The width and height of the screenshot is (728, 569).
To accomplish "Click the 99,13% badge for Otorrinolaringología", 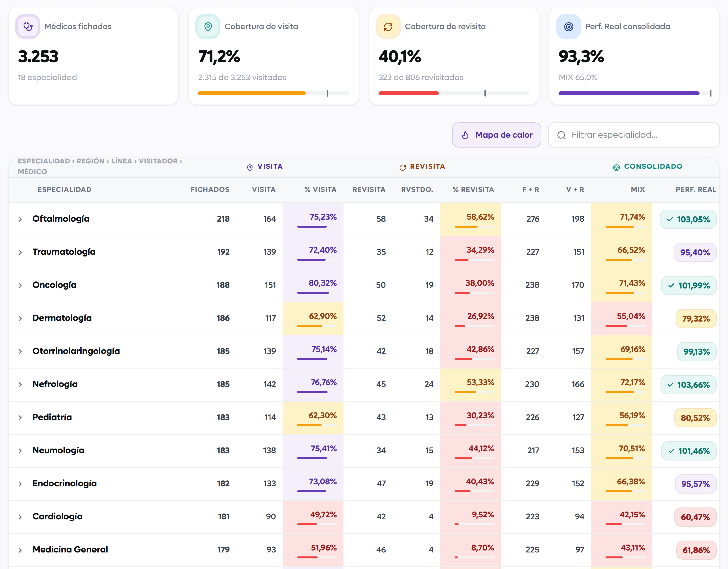I will (x=697, y=352).
